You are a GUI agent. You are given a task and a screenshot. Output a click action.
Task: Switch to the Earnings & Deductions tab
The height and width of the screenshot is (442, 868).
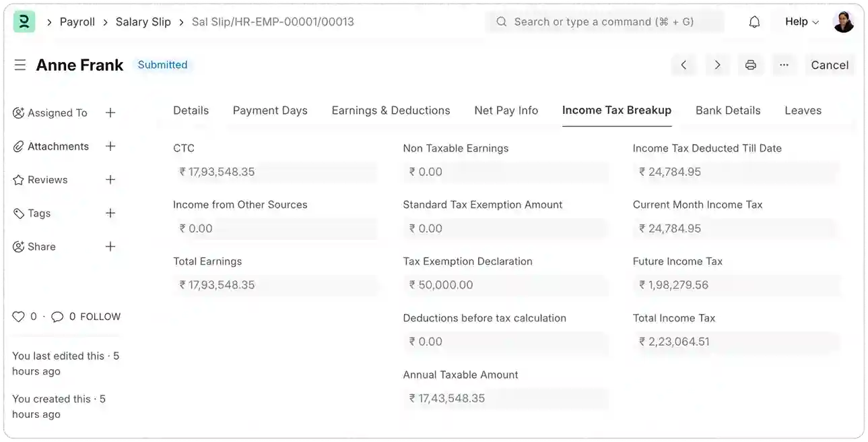click(391, 110)
